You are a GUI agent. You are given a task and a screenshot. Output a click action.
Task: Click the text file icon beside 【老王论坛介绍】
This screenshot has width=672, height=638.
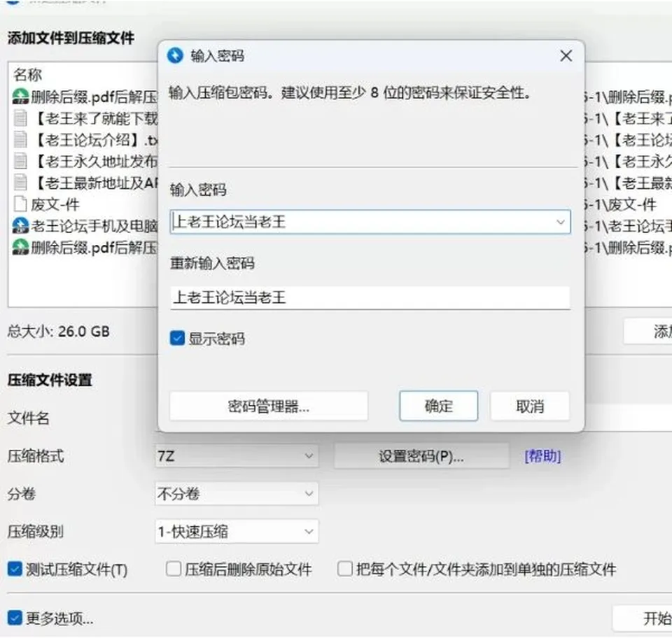pos(20,140)
